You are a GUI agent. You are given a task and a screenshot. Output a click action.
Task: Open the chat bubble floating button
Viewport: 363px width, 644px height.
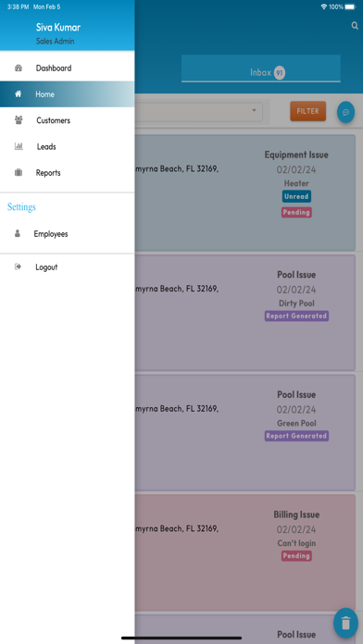(345, 112)
